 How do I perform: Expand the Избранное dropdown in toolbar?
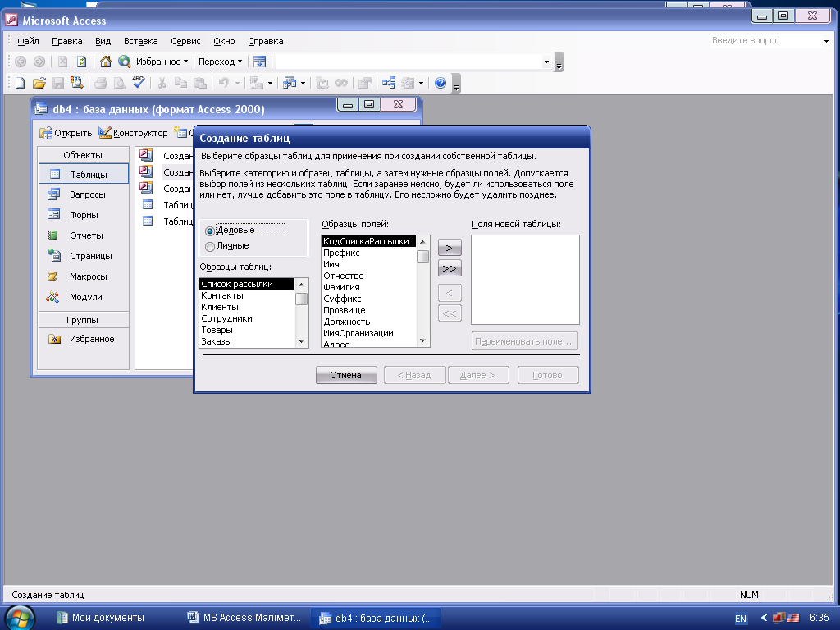162,62
